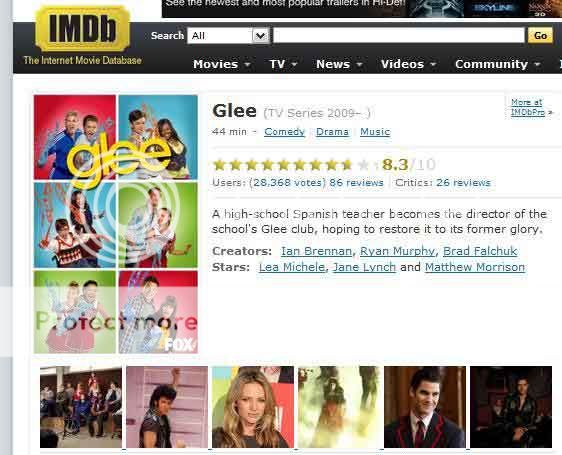The height and width of the screenshot is (455, 562).
Task: Expand the Community menu
Action: 497,64
